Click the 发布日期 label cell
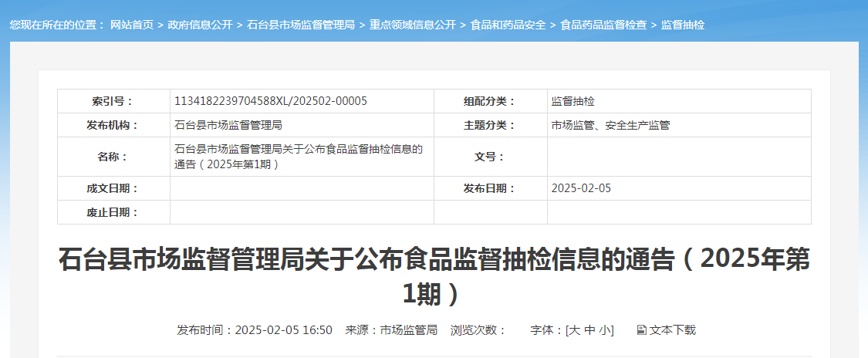 pos(491,188)
